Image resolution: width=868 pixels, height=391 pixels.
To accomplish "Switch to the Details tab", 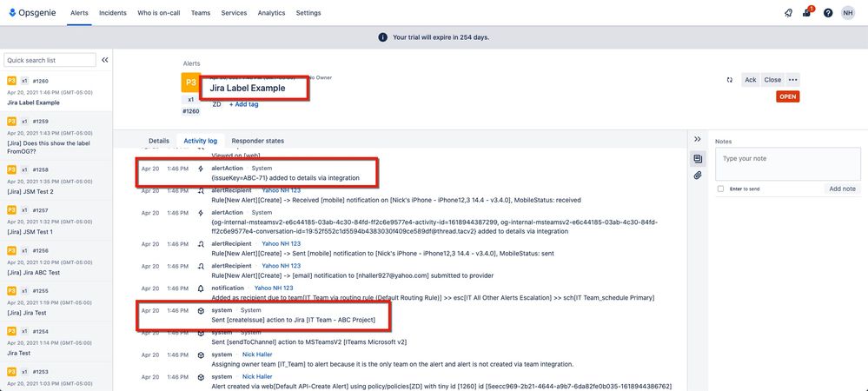I will 159,141.
